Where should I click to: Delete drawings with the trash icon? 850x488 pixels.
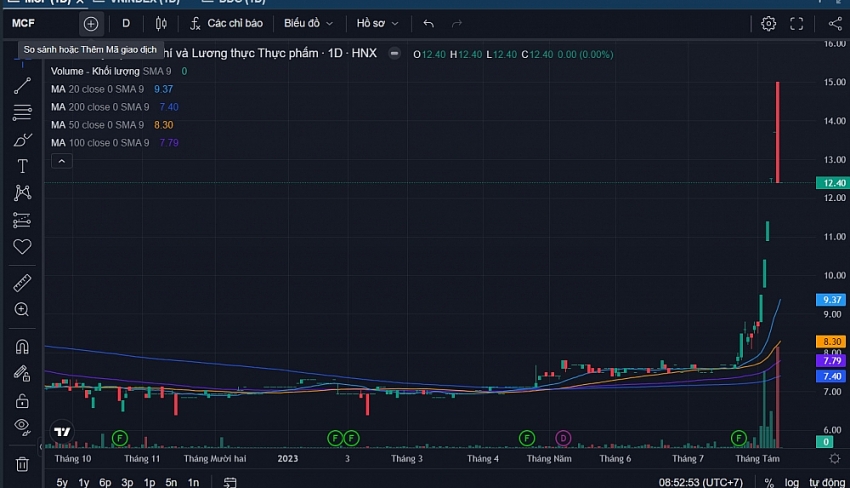pyautogui.click(x=22, y=464)
